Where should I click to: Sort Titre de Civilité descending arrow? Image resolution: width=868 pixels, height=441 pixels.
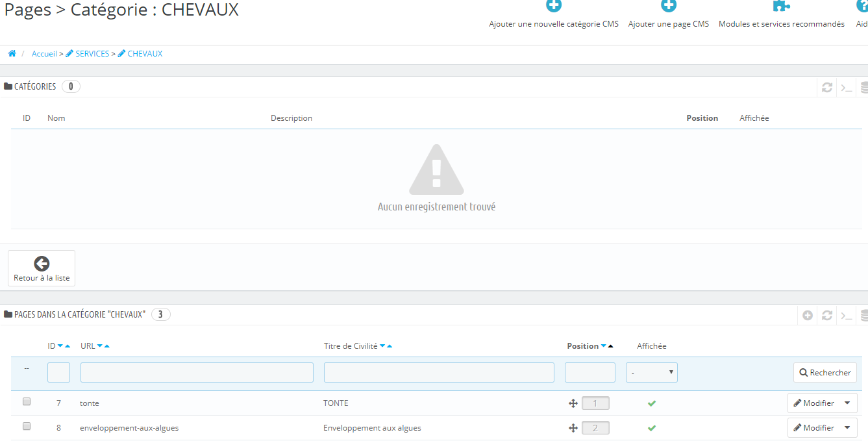[382, 346]
